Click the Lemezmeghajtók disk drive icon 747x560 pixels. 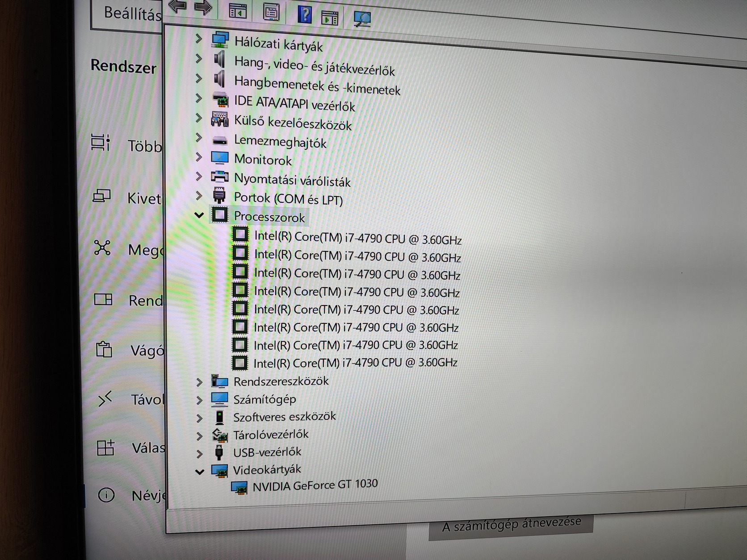tap(220, 140)
